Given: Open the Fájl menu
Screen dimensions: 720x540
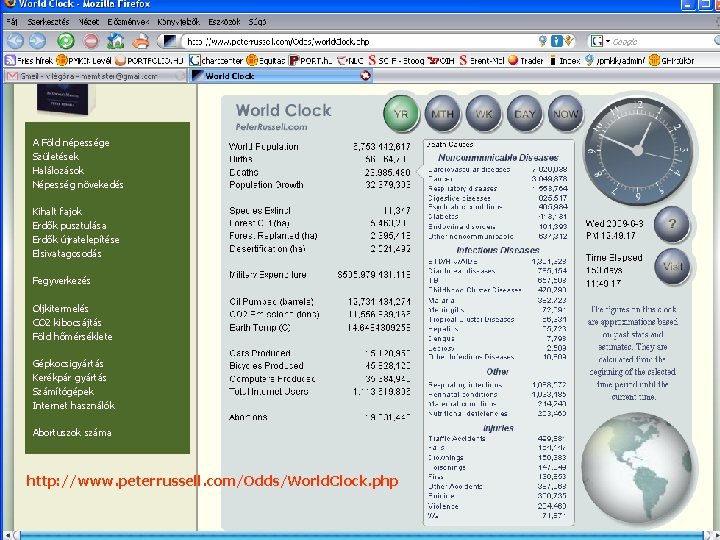Looking at the screenshot, I should click(x=12, y=22).
